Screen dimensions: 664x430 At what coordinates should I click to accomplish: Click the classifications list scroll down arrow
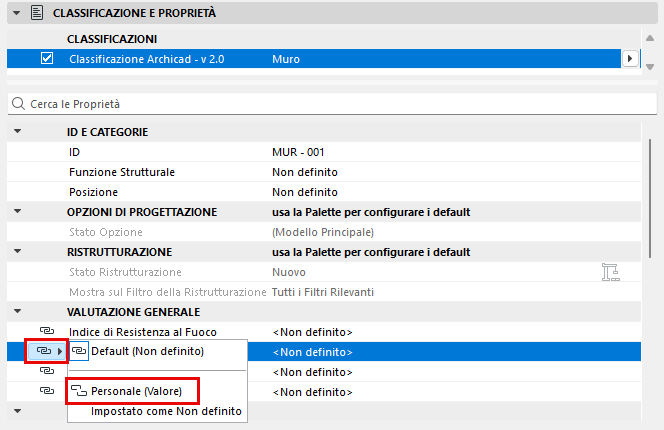coord(650,67)
